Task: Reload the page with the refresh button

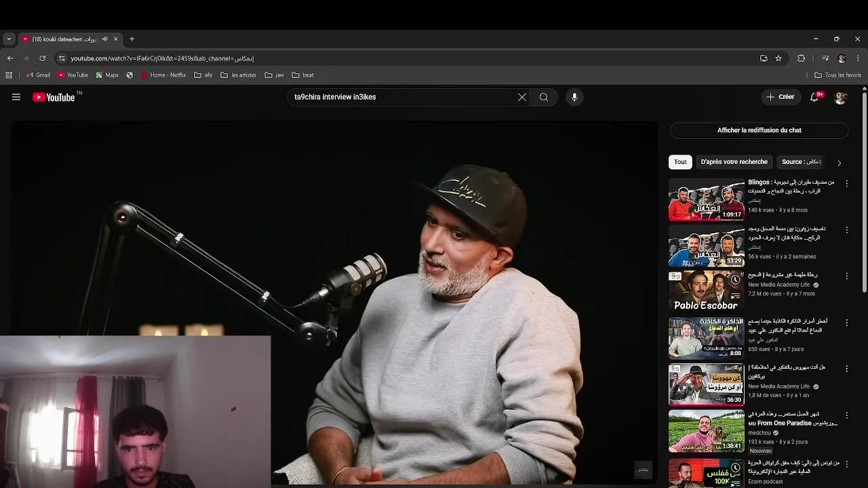Action: click(42, 58)
